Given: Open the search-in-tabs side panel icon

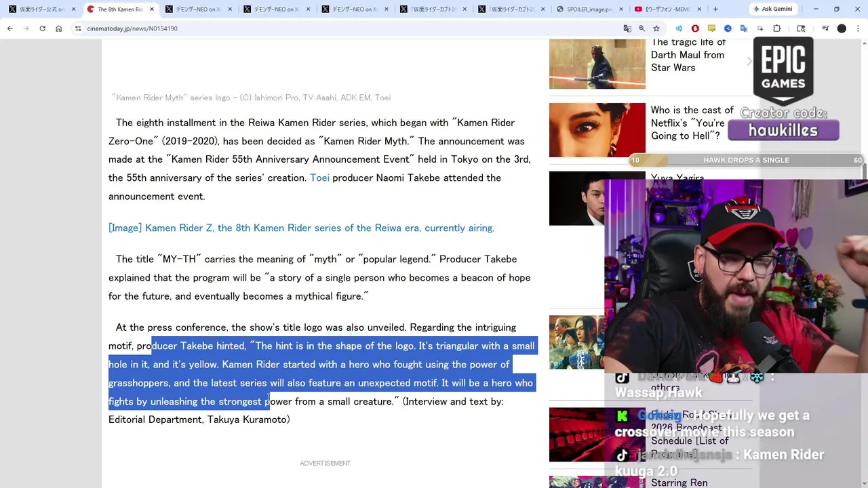Looking at the screenshot, I should pyautogui.click(x=801, y=28).
